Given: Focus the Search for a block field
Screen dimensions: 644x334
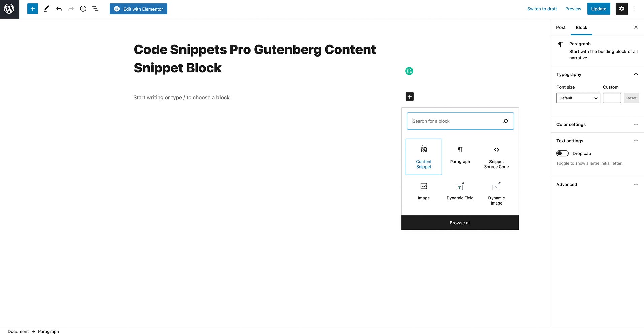Looking at the screenshot, I should [460, 121].
